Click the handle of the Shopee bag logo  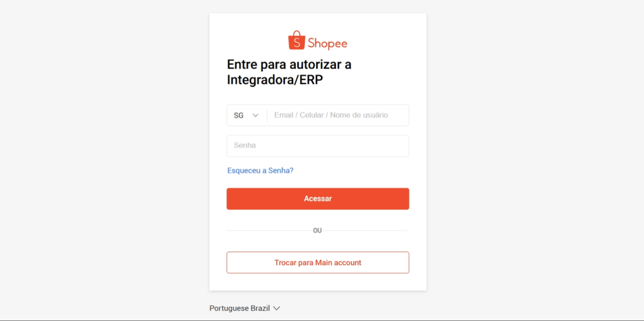[297, 33]
